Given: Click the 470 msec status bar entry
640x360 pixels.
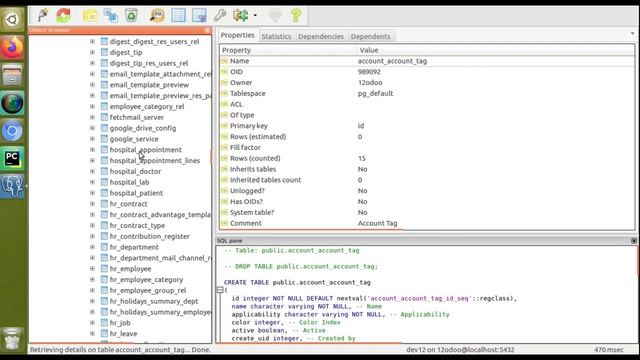Looking at the screenshot, I should pyautogui.click(x=609, y=350).
